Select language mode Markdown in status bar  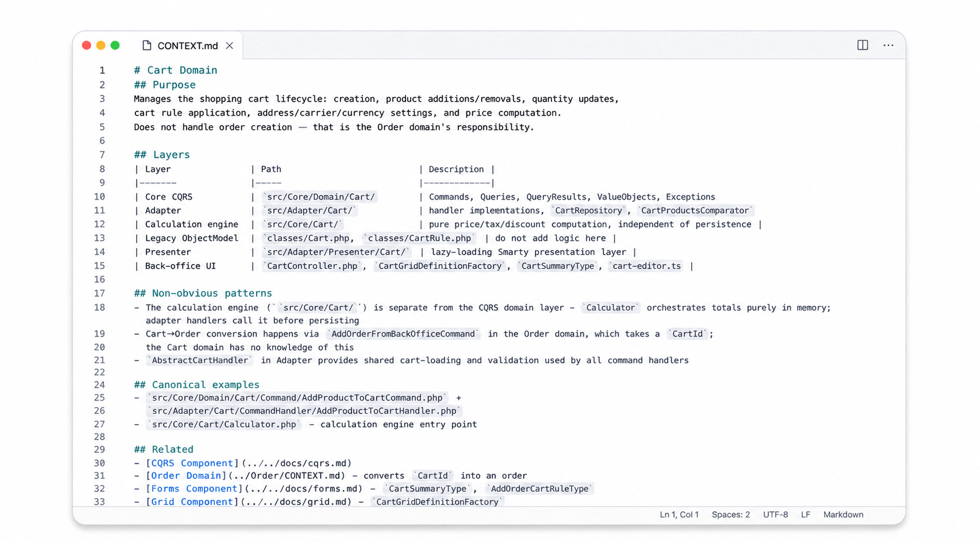click(x=843, y=515)
